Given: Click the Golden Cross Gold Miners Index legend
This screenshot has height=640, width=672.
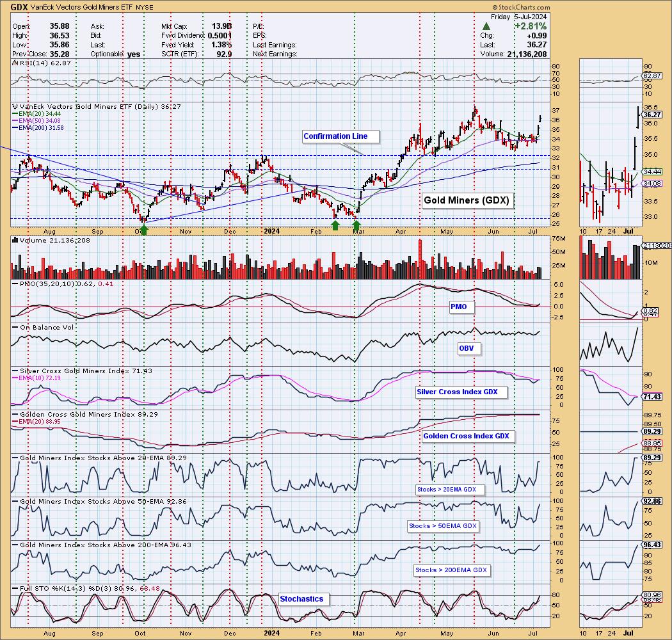Looking at the screenshot, I should tap(89, 415).
